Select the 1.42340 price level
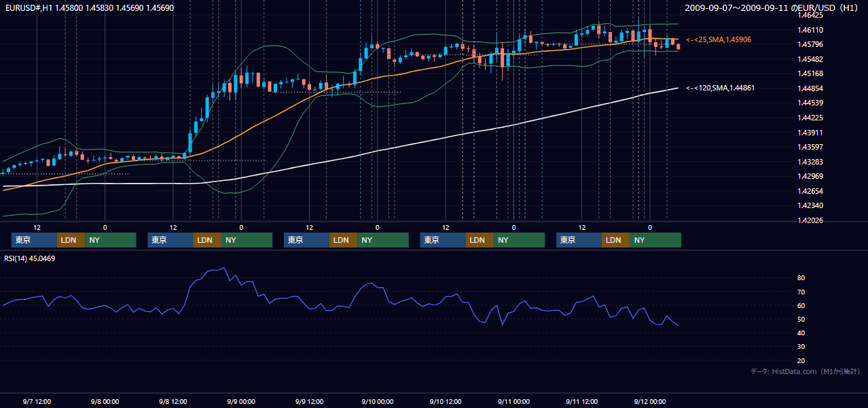Screen dimensions: 868x408 [810, 205]
